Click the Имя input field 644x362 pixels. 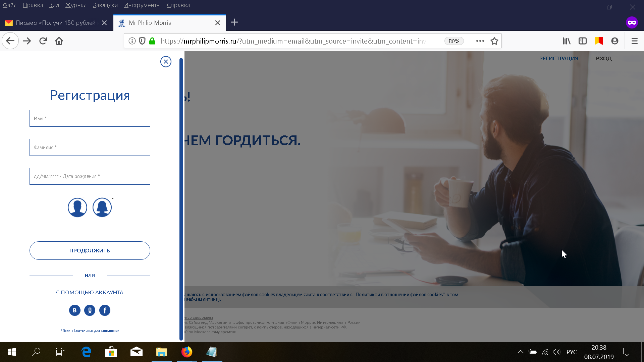tap(90, 118)
